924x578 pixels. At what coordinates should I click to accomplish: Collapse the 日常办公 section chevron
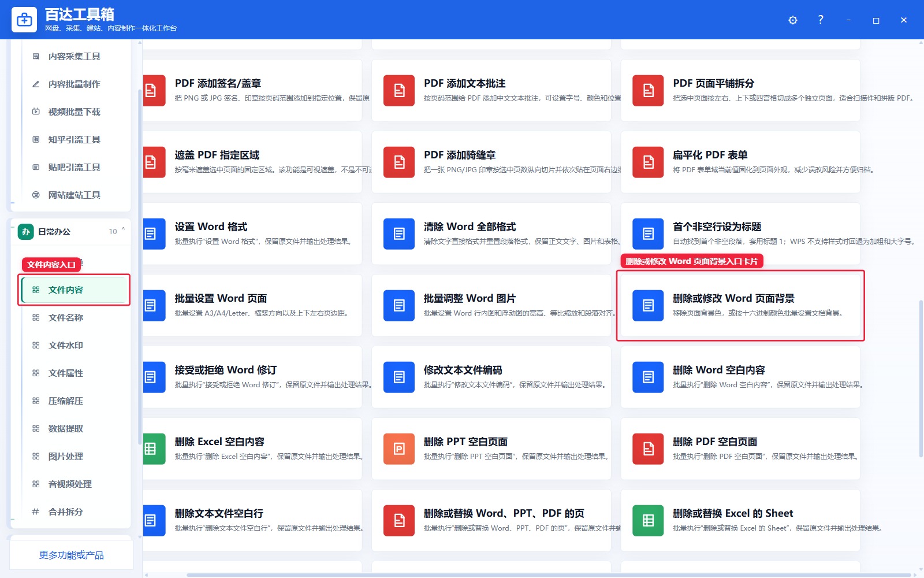point(123,231)
